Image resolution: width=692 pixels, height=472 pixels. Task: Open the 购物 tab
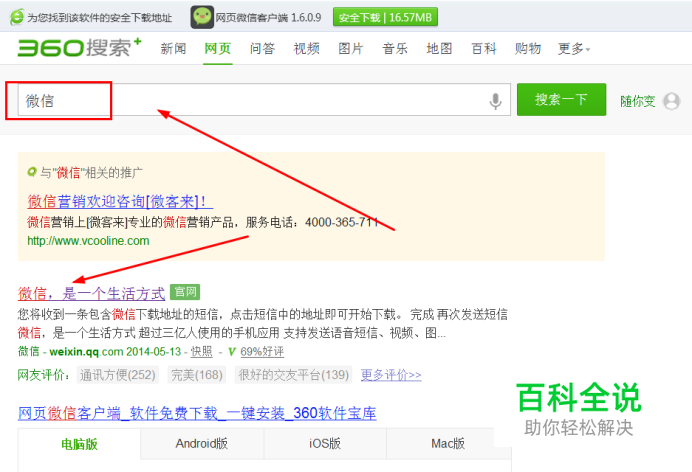(528, 48)
